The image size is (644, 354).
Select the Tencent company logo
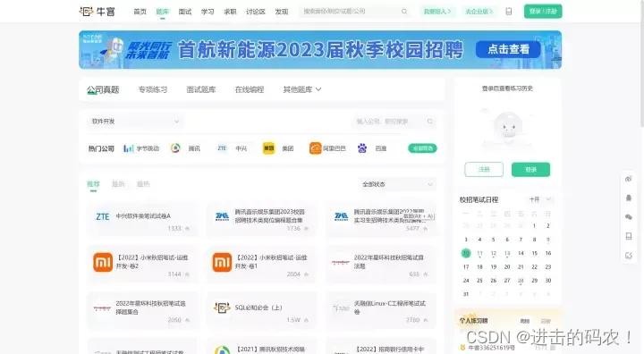click(x=175, y=148)
